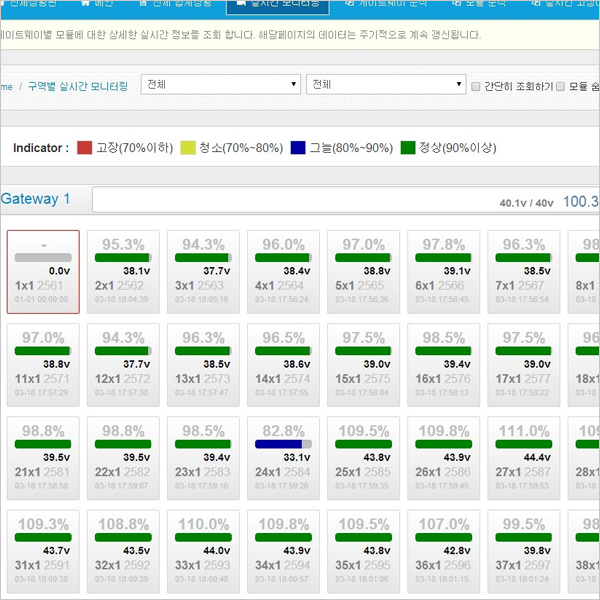Select module card 33x1 2593
The height and width of the screenshot is (600, 600).
point(203,551)
